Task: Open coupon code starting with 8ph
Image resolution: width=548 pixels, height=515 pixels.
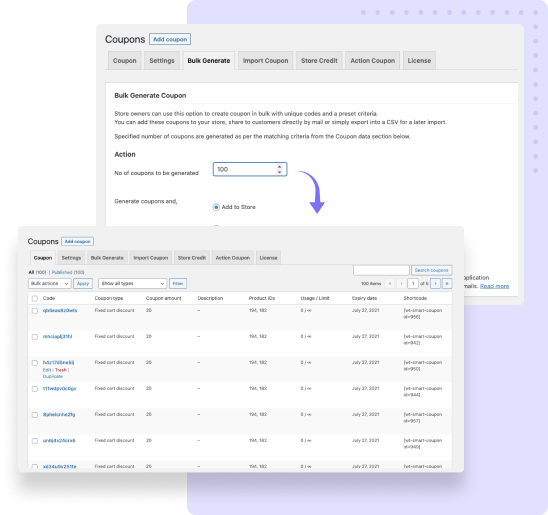Action: tap(59, 414)
